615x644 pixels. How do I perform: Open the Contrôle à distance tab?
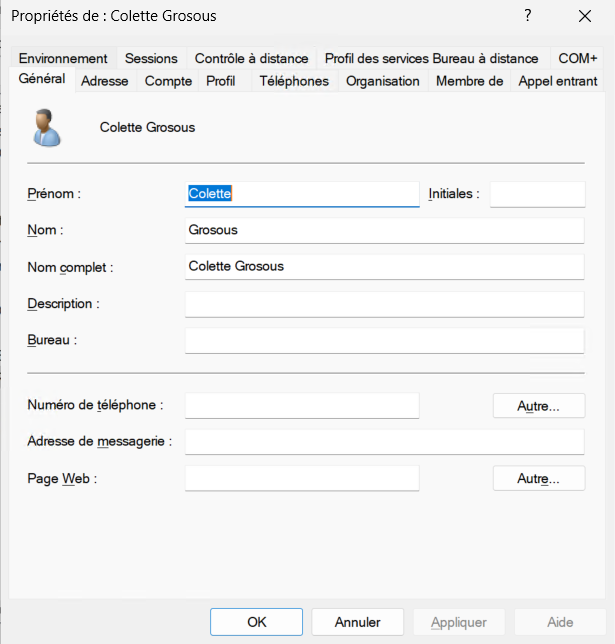coord(251,59)
